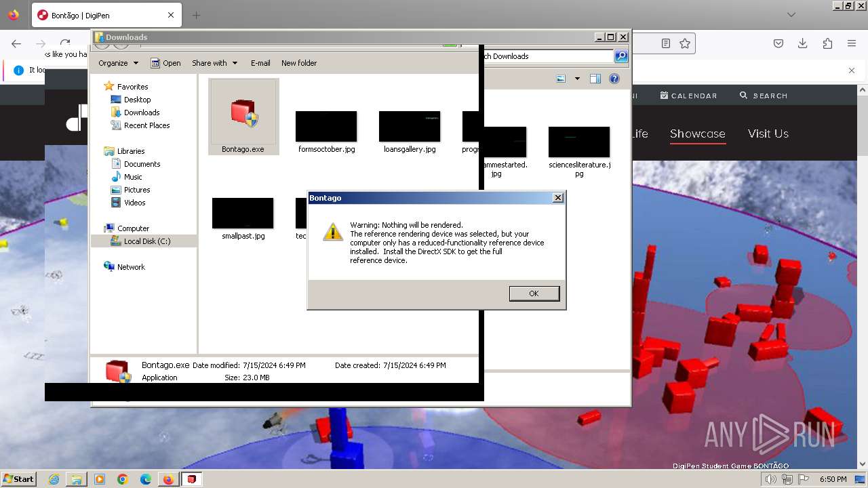Dismiss the Firefox notification bar

tap(852, 70)
